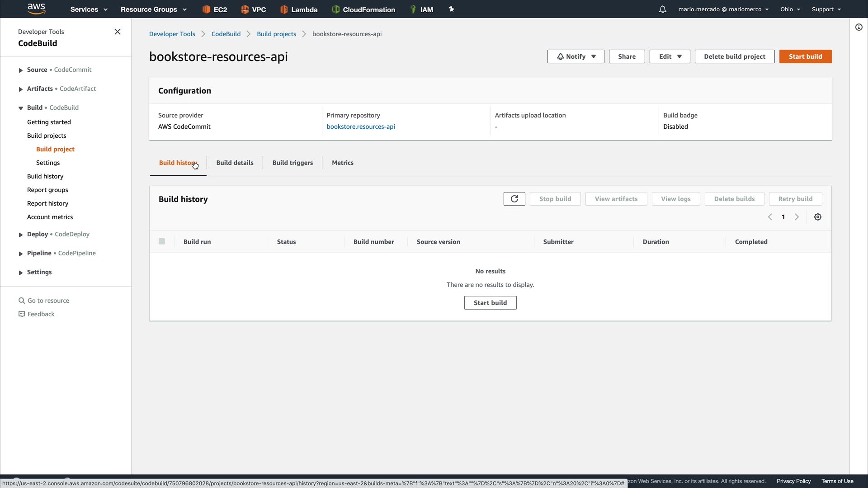Open CloudFormation service shortcut
The image size is (868, 488).
click(363, 9)
